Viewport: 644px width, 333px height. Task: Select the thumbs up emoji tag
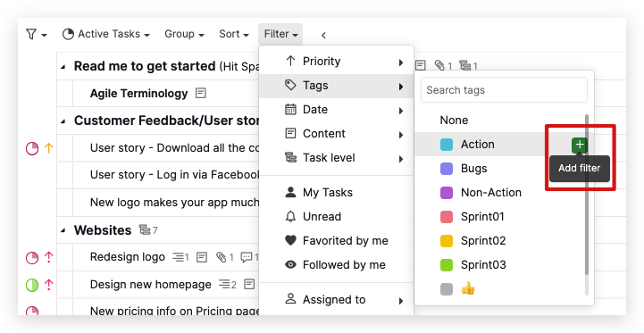[468, 289]
